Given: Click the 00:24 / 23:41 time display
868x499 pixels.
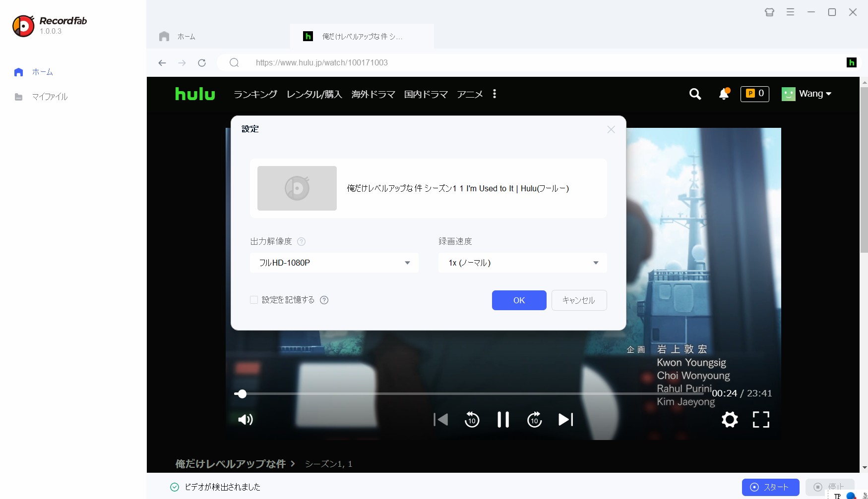Looking at the screenshot, I should pos(742,393).
